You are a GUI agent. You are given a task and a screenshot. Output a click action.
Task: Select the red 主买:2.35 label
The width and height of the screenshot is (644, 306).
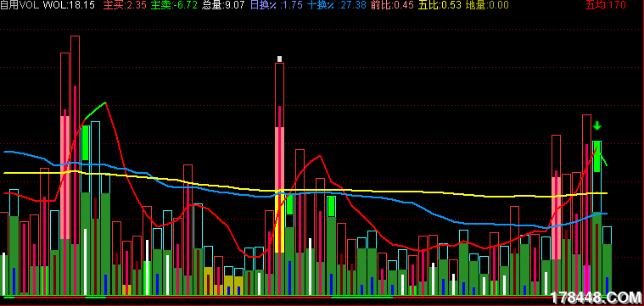125,5
